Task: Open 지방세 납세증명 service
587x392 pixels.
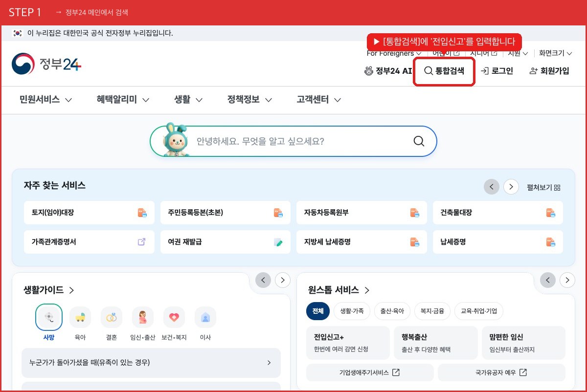Action: click(361, 241)
